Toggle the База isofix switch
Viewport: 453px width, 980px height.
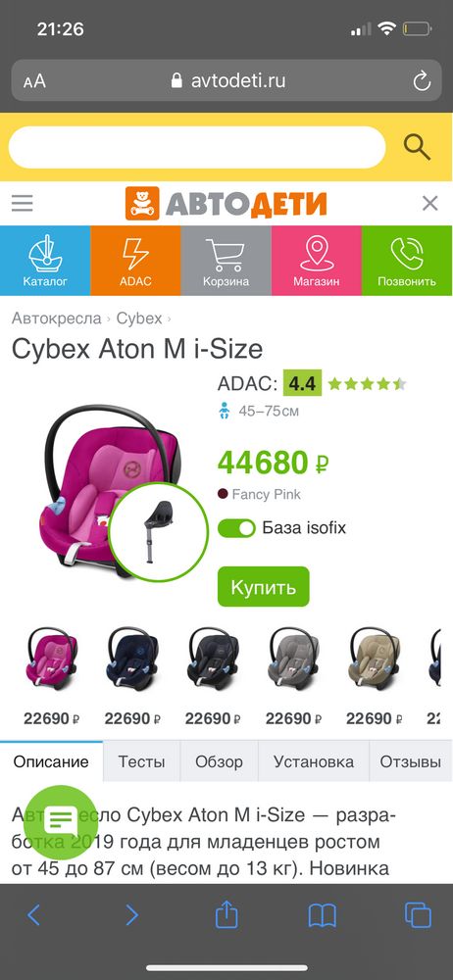pos(236,528)
